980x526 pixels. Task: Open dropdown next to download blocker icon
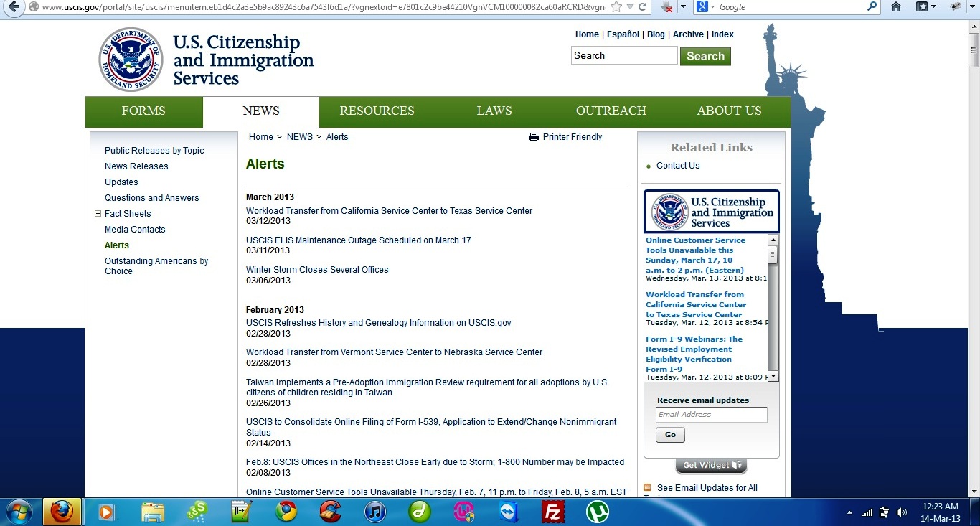pos(683,7)
